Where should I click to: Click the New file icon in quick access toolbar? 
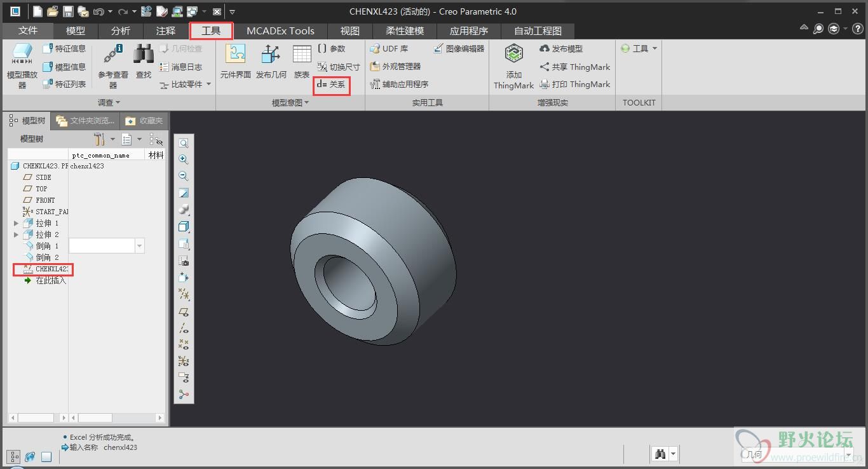(x=38, y=11)
